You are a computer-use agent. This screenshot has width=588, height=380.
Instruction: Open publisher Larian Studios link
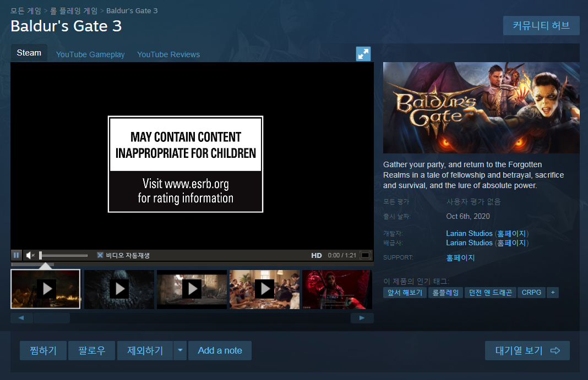pyautogui.click(x=469, y=243)
